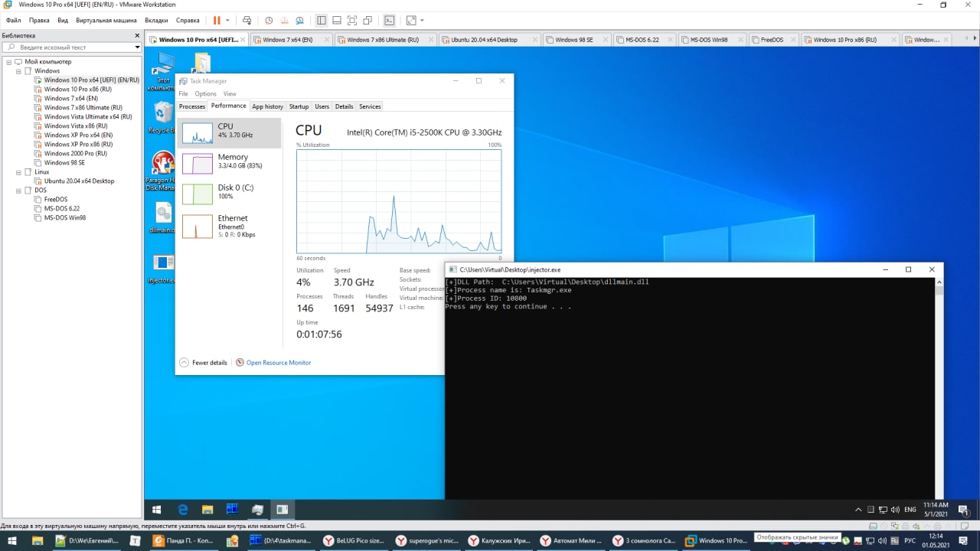Select Ubuntu 20.04 x64 Desktop in library

tap(79, 181)
